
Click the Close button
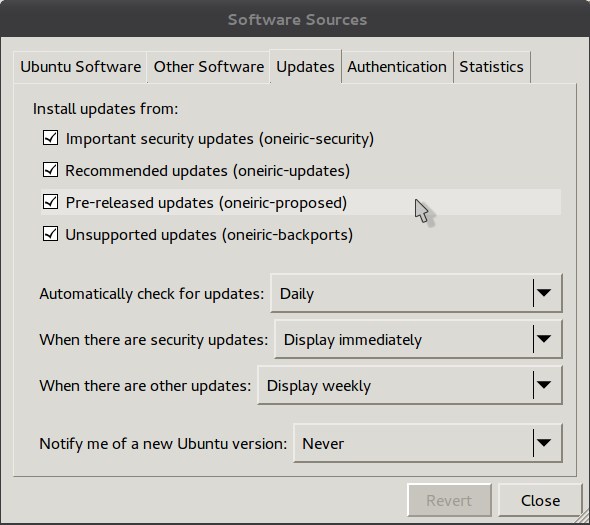click(x=540, y=500)
